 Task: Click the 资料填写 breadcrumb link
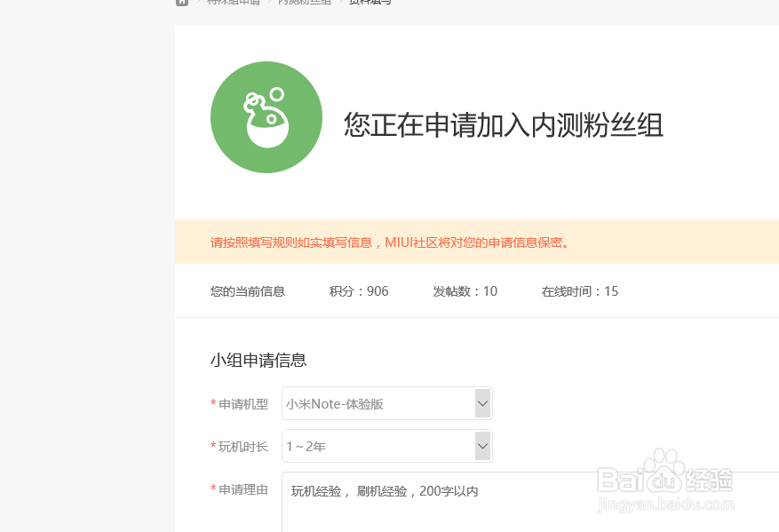click(x=368, y=2)
